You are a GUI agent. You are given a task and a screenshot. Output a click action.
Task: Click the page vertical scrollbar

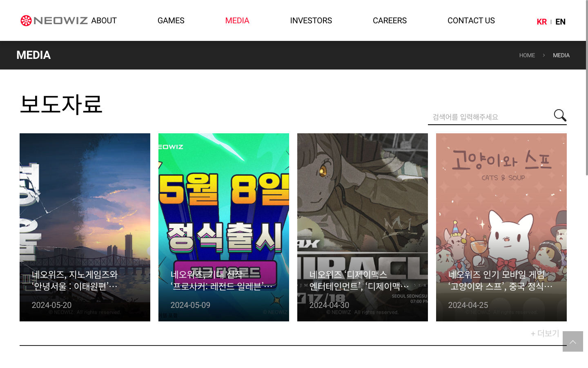click(x=587, y=88)
